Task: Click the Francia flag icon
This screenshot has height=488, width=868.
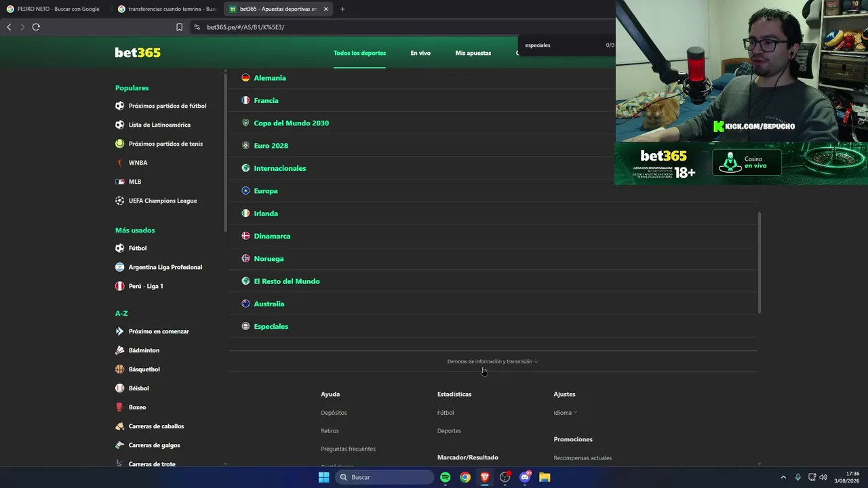Action: [245, 100]
